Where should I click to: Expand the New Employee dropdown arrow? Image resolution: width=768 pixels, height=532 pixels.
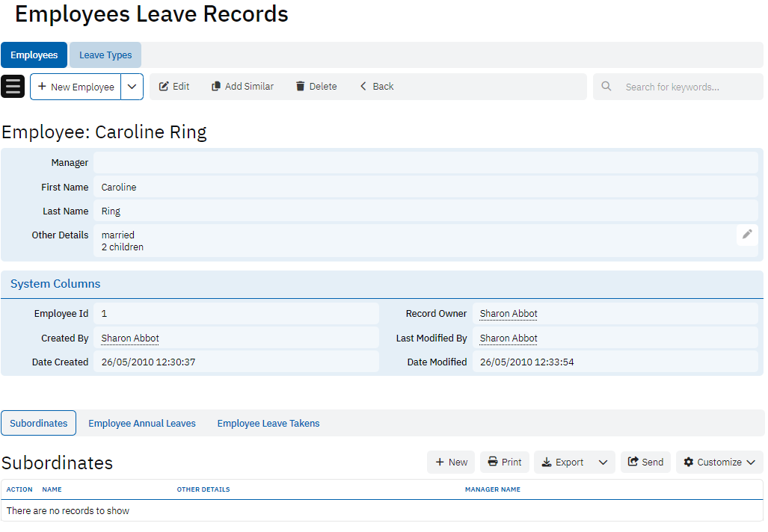coord(132,87)
